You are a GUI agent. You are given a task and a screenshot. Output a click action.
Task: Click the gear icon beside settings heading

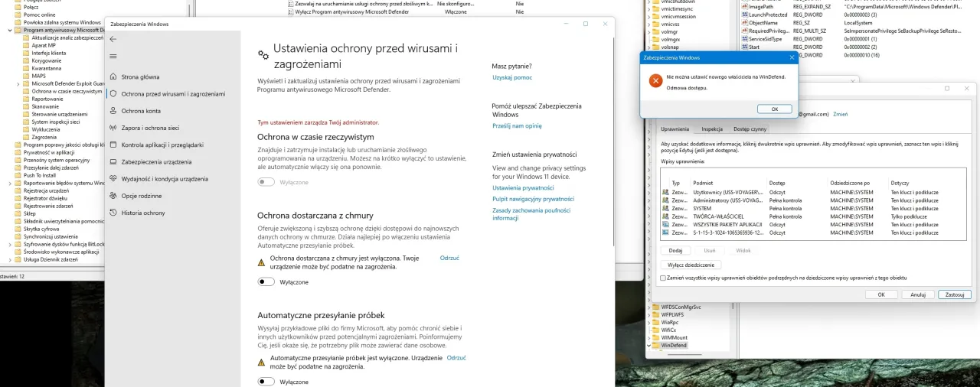tap(263, 55)
